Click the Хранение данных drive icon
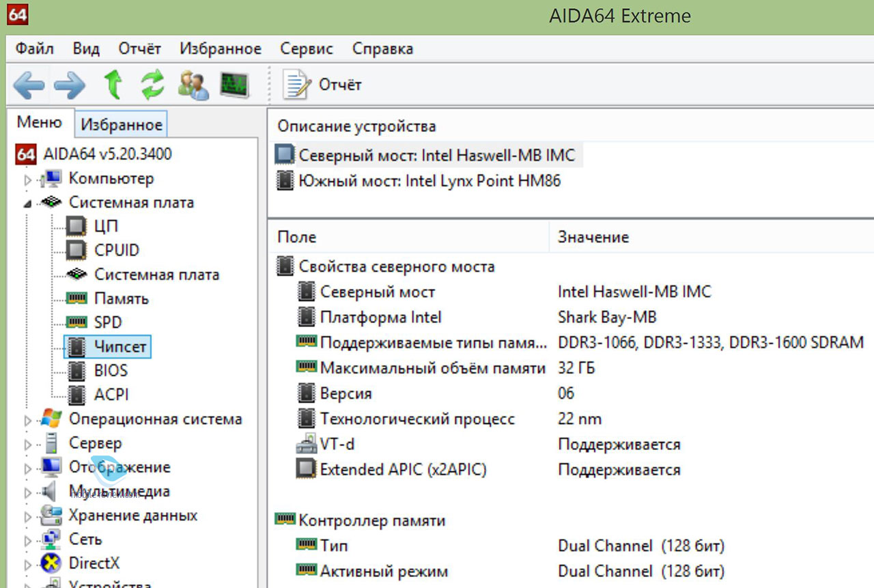874x588 pixels. (x=52, y=515)
